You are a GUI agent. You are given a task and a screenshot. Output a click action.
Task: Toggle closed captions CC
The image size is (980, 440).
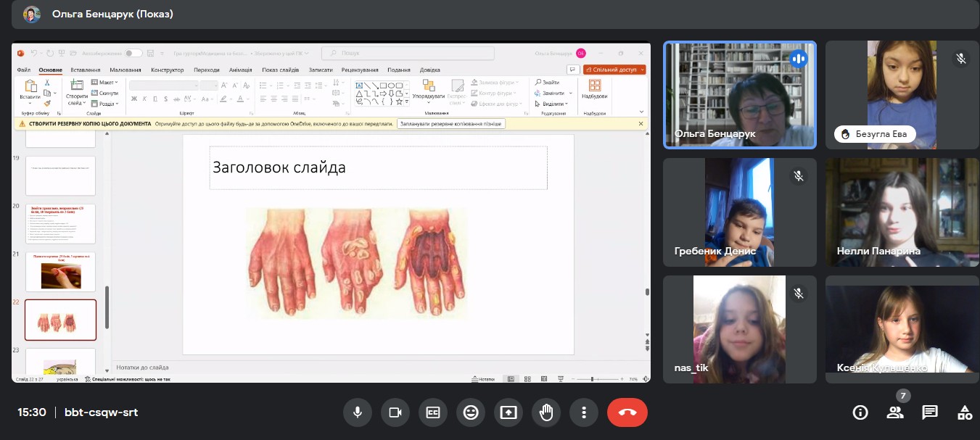pyautogui.click(x=433, y=412)
